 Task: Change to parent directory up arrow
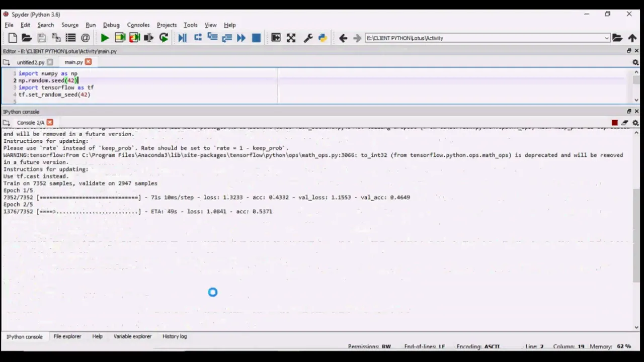click(632, 38)
